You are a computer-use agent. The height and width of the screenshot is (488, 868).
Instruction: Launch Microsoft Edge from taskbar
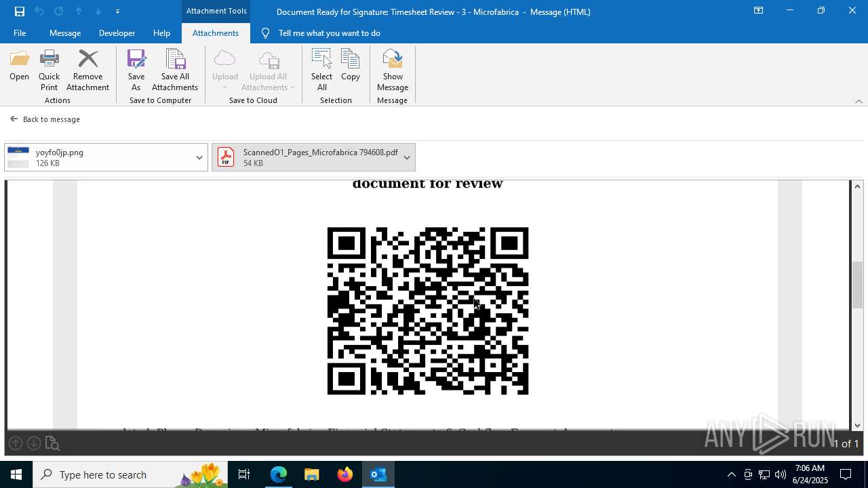(x=279, y=474)
